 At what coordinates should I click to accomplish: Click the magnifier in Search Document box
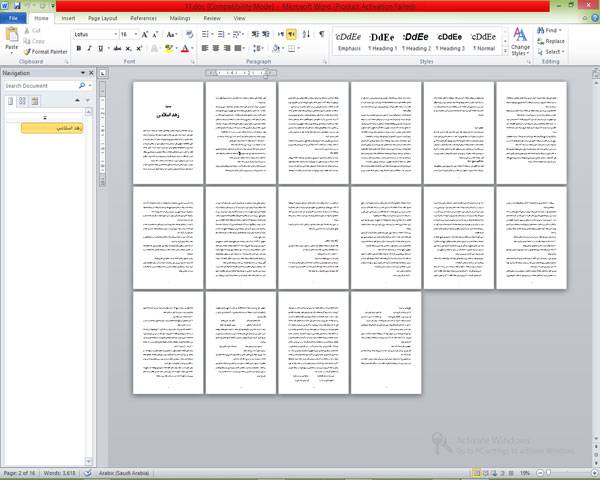click(82, 85)
